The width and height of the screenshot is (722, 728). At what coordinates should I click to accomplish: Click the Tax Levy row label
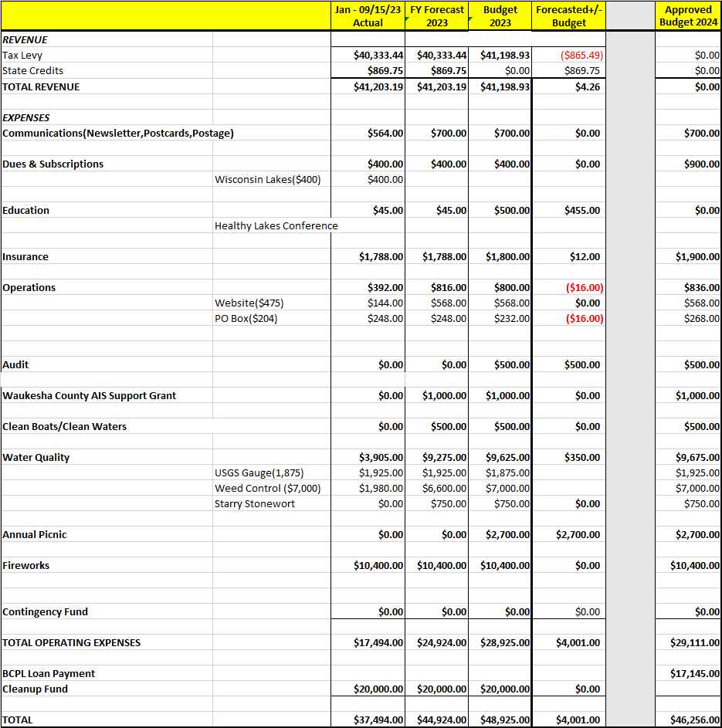pyautogui.click(x=22, y=56)
